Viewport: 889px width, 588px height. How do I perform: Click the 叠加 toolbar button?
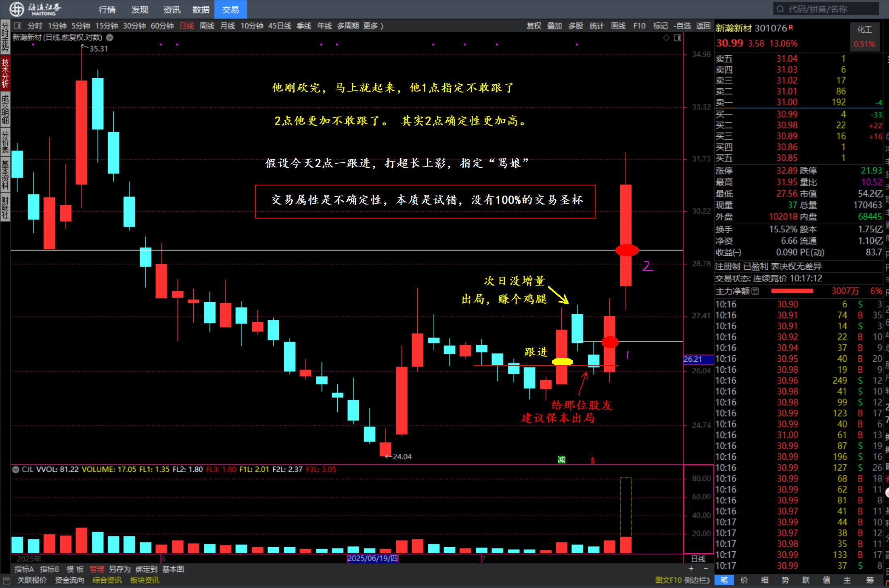(x=554, y=26)
